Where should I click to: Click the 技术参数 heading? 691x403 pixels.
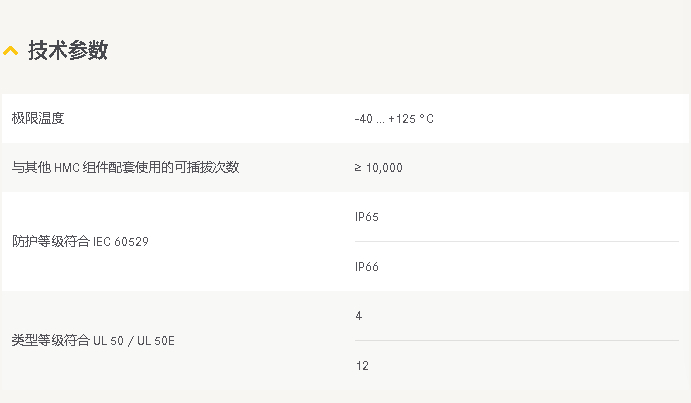(68, 50)
